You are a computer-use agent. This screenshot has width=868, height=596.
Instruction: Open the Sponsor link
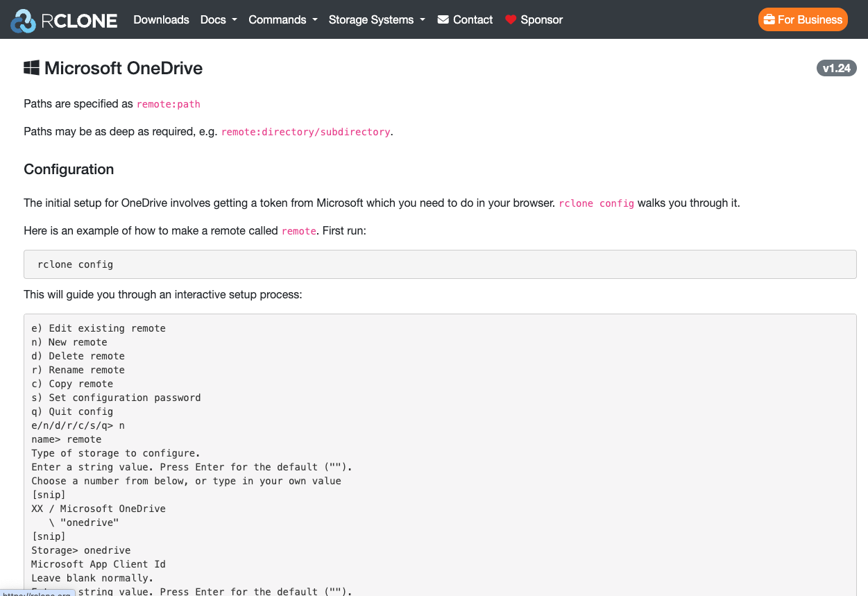pos(534,19)
